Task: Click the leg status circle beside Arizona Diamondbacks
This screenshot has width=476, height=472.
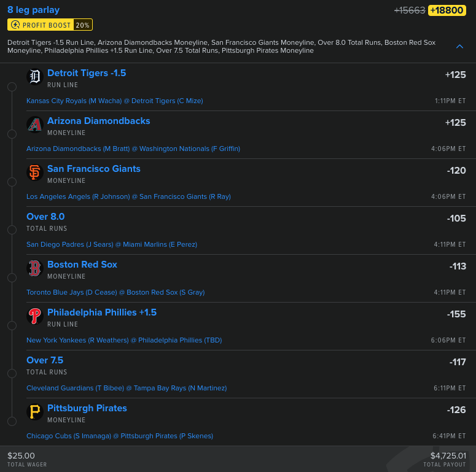Action: (12, 134)
